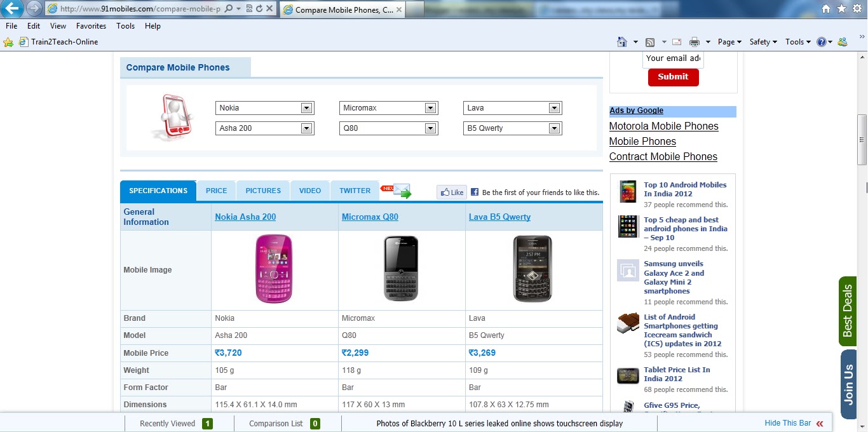Refresh the page using the reload icon
The image size is (868, 432).
point(259,9)
